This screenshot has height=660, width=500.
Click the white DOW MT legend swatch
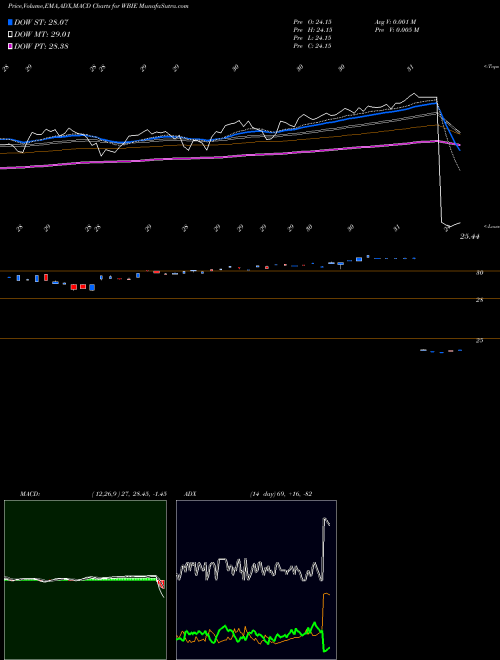(10, 35)
